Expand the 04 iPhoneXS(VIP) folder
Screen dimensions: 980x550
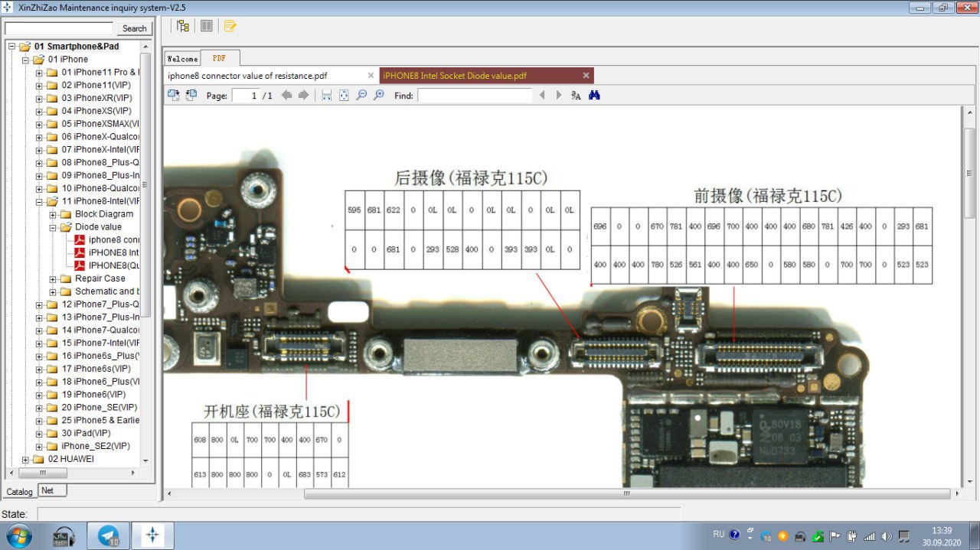[40, 111]
